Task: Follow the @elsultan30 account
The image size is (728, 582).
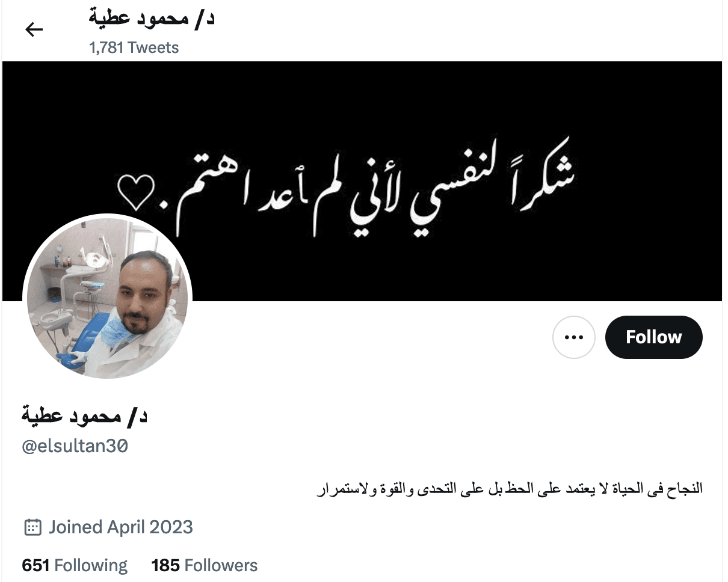Action: [x=653, y=337]
